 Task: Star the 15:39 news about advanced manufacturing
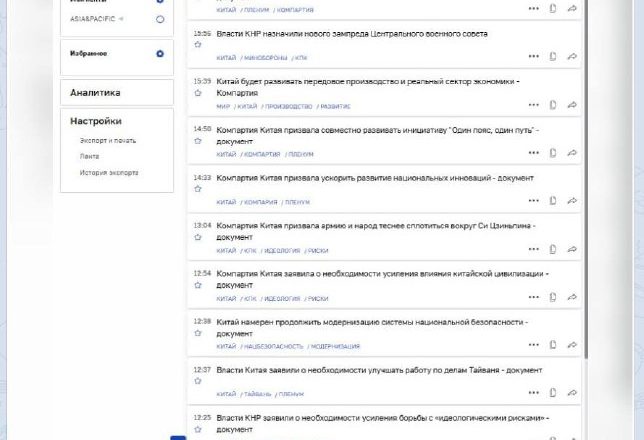click(198, 93)
